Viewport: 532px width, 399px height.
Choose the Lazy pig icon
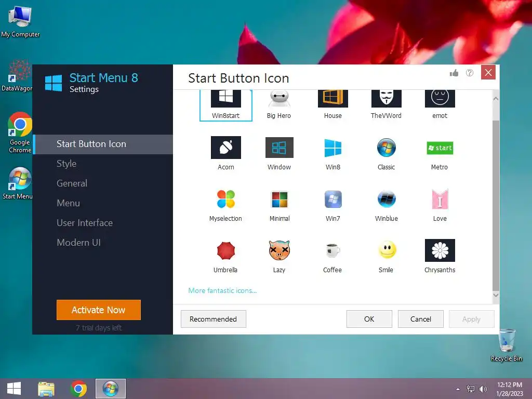(279, 256)
